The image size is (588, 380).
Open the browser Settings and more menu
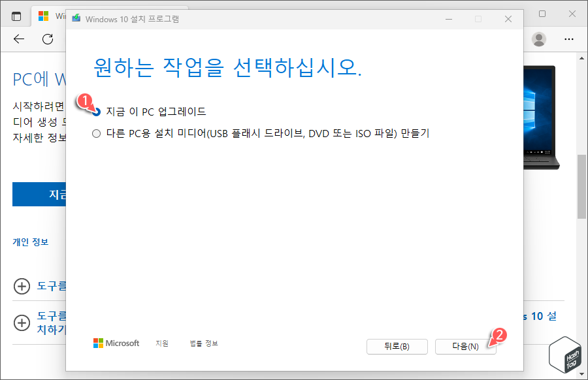pyautogui.click(x=569, y=39)
